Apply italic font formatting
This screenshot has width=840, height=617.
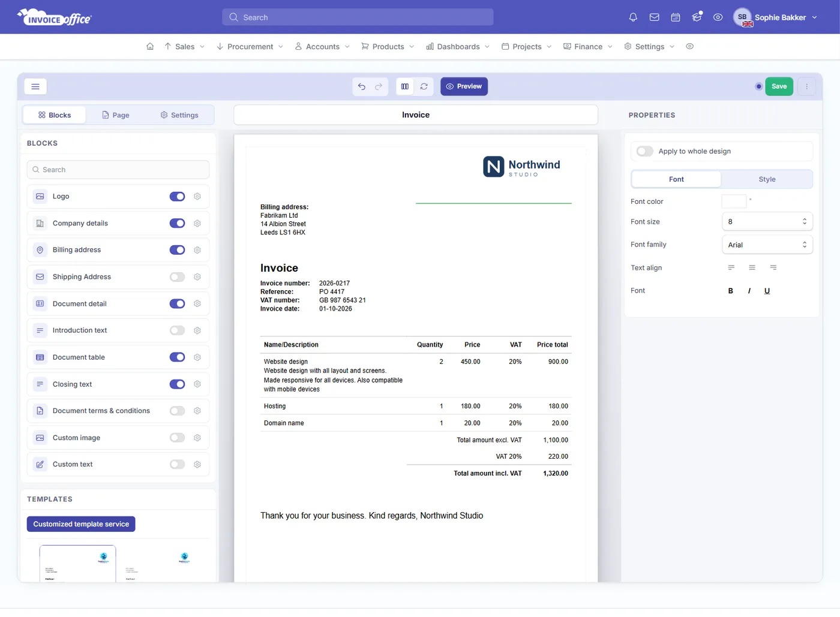[x=749, y=291]
